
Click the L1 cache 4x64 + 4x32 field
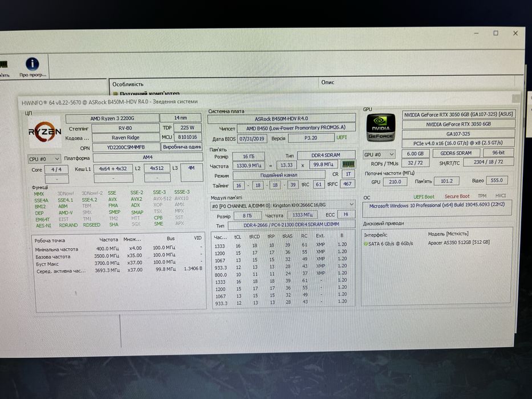(113, 169)
